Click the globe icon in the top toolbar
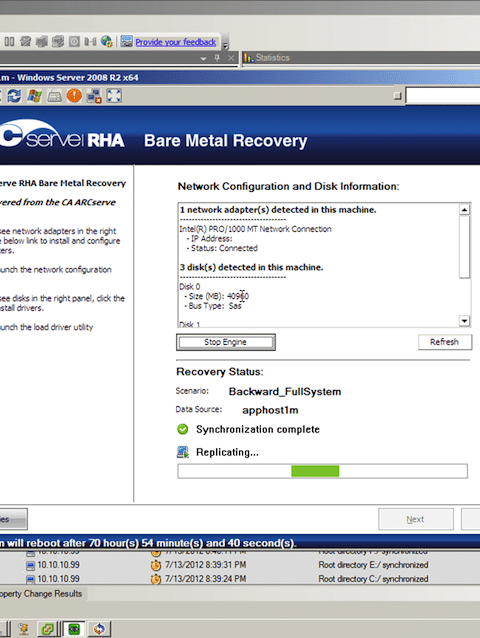Image resolution: width=480 pixels, height=638 pixels. click(107, 42)
